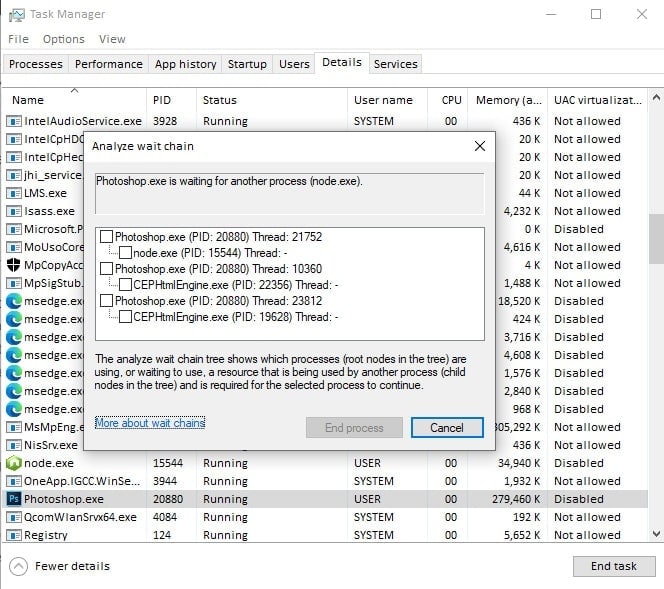Sort by the CPU column header
Screen dimensions: 664x589
click(448, 100)
